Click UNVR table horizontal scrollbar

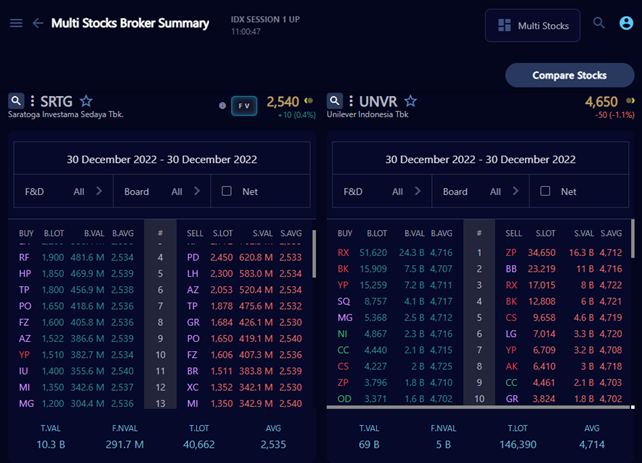coord(478,407)
